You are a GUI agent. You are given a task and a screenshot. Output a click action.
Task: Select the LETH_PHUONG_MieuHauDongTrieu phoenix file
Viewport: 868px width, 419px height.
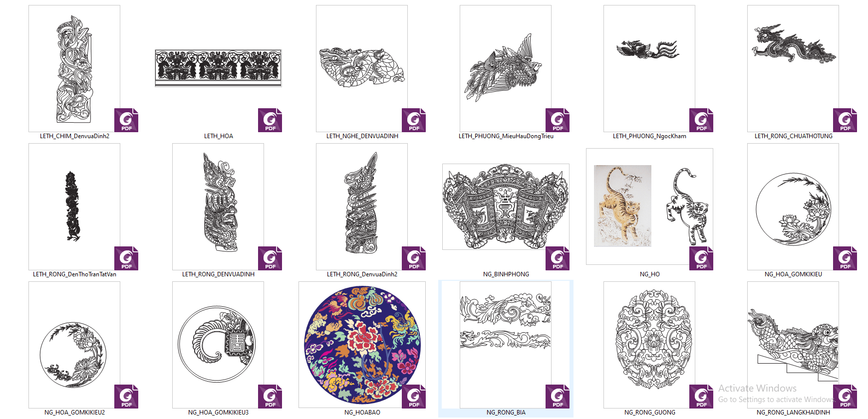506,69
